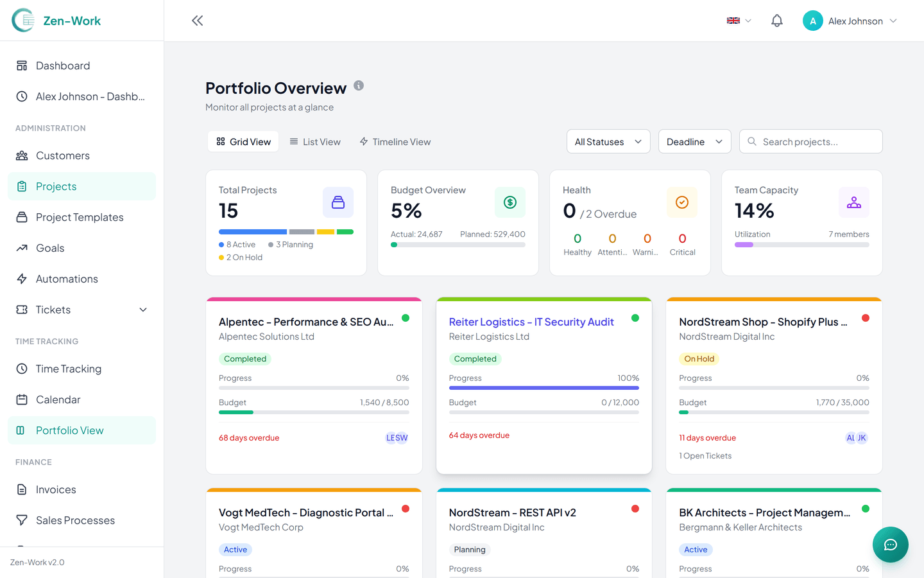Image resolution: width=924 pixels, height=578 pixels.
Task: Click the Goals trend arrow icon
Action: 22,248
